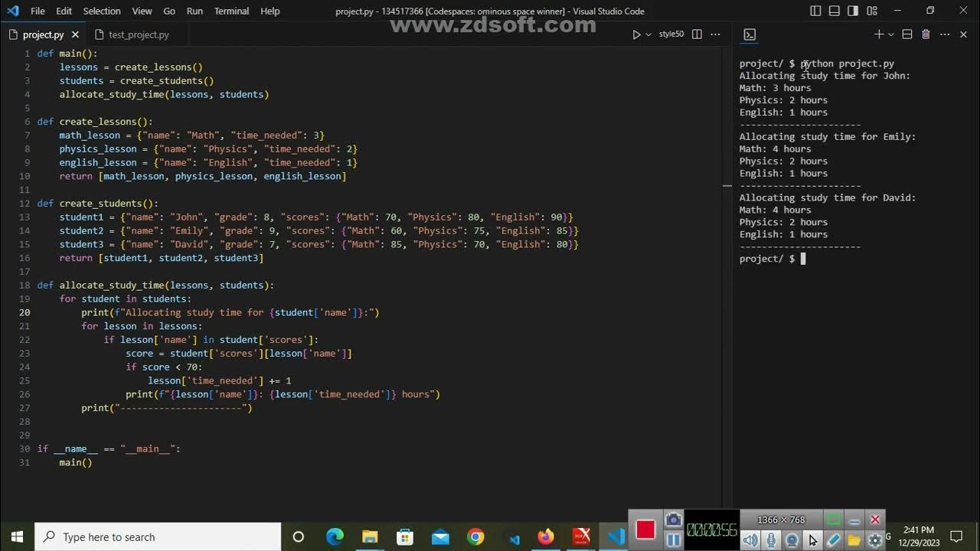
Task: Open recorder settings with the gear icon
Action: (875, 540)
